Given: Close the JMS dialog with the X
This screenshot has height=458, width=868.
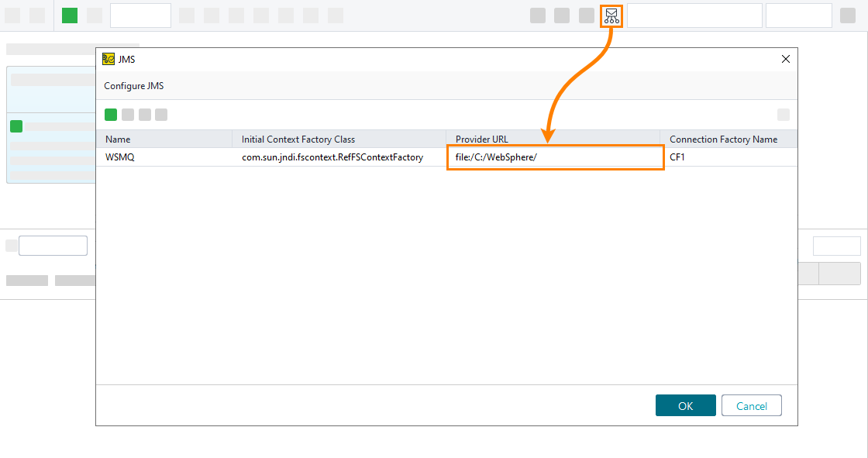Looking at the screenshot, I should pyautogui.click(x=785, y=58).
